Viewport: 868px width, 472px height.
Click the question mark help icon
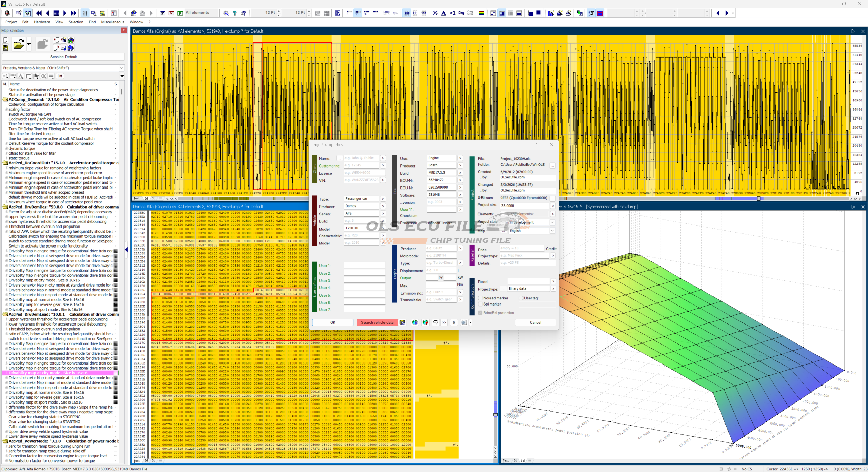pyautogui.click(x=235, y=13)
